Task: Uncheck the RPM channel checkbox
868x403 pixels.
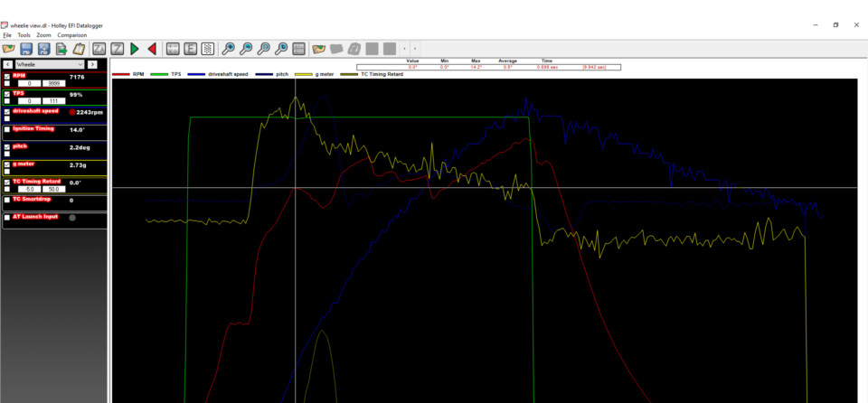Action: 7,77
